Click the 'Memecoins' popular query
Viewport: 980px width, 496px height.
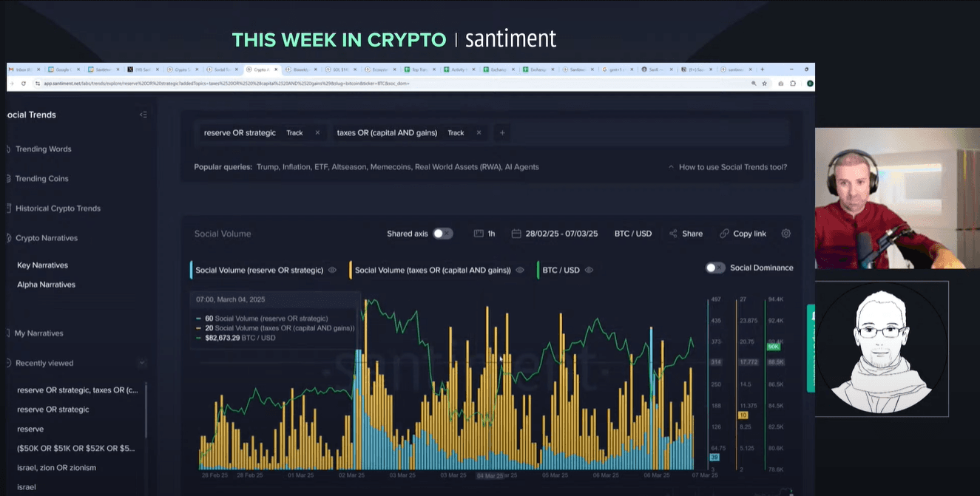pyautogui.click(x=389, y=167)
